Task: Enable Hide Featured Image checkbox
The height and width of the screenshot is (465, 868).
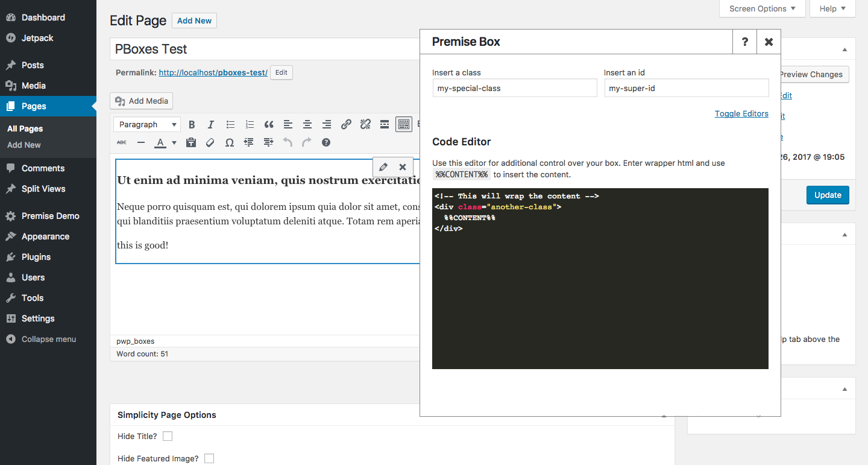Action: [x=209, y=458]
